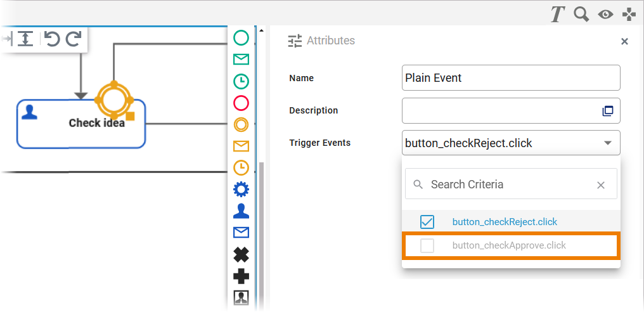Click the Name input field
This screenshot has width=644, height=312.
pos(510,78)
